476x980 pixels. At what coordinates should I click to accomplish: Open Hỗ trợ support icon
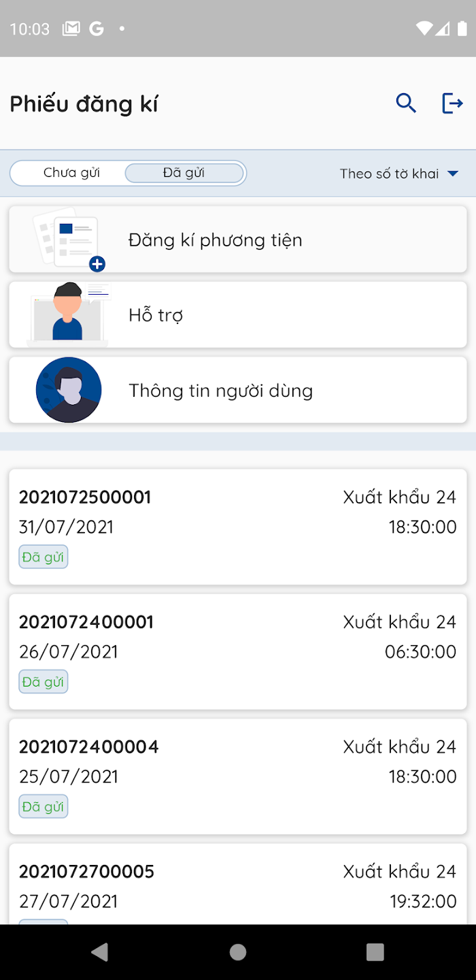(68, 314)
